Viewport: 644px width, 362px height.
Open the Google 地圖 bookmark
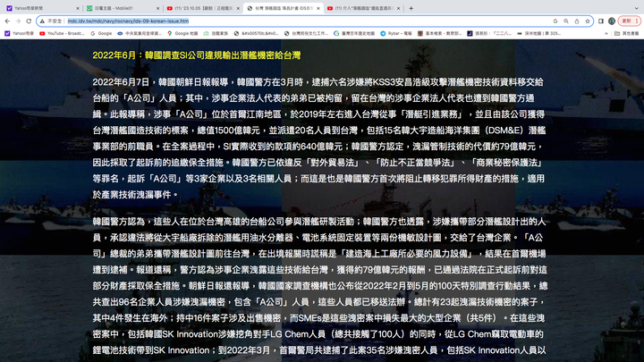click(x=182, y=33)
